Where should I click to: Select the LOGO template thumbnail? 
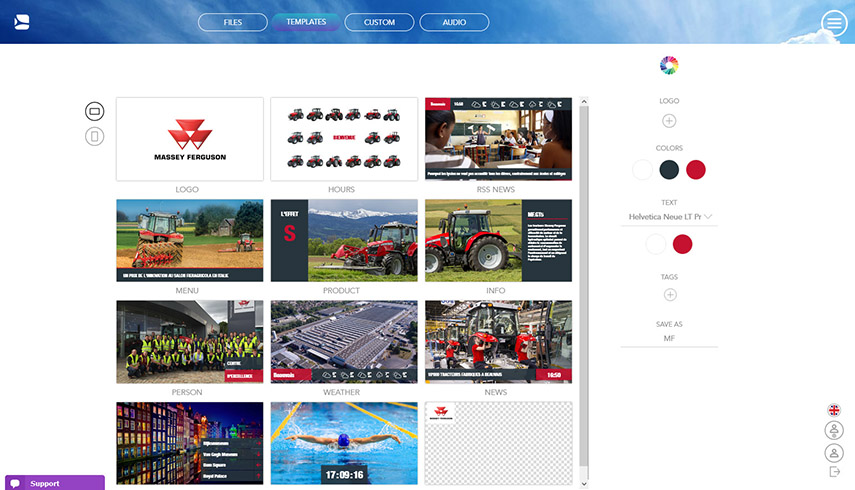190,139
